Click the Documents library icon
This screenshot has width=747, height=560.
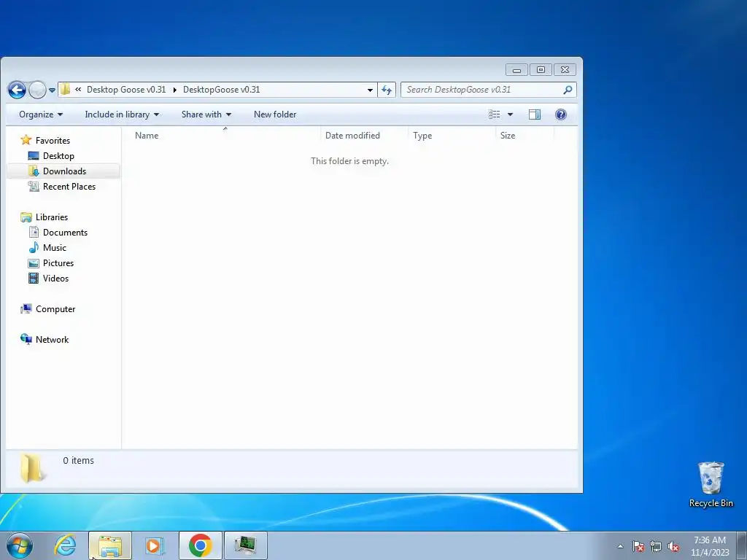pyautogui.click(x=34, y=233)
